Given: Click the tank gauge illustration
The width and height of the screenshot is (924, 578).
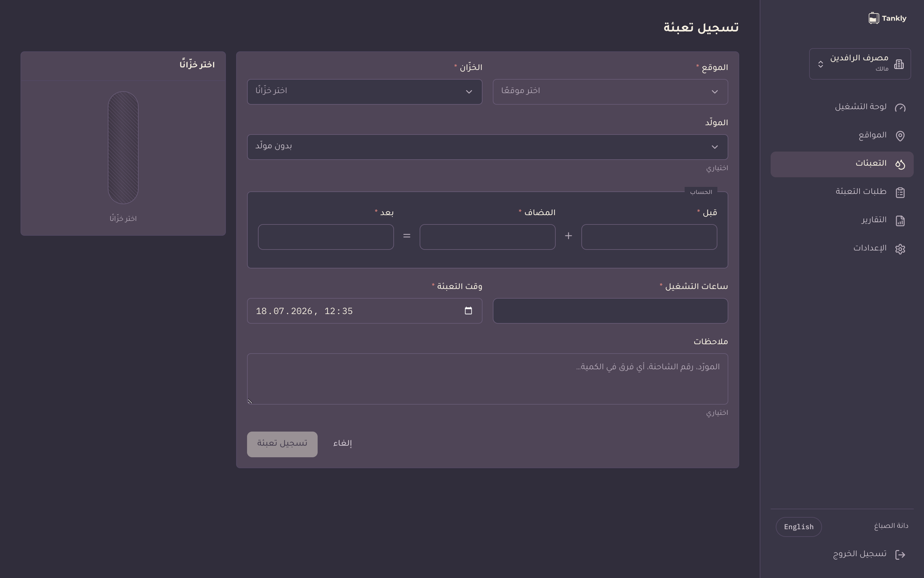Looking at the screenshot, I should [123, 148].
